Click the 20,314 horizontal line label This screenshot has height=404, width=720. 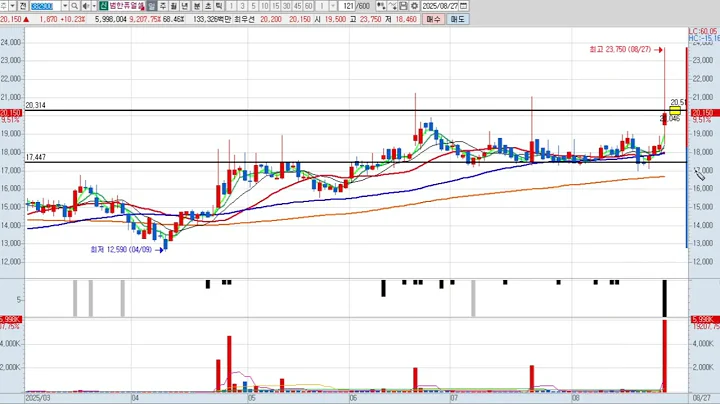[35, 105]
